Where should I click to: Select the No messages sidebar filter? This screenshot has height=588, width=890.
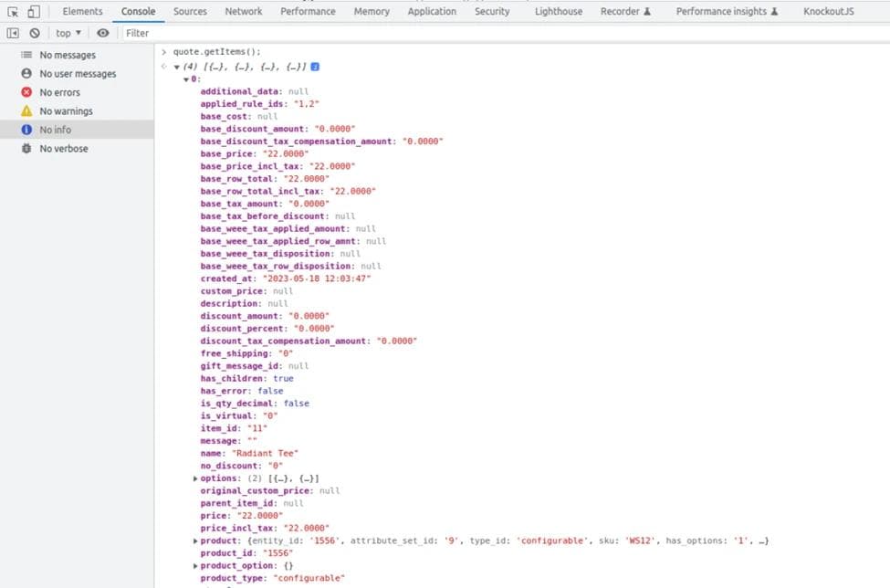78,55
